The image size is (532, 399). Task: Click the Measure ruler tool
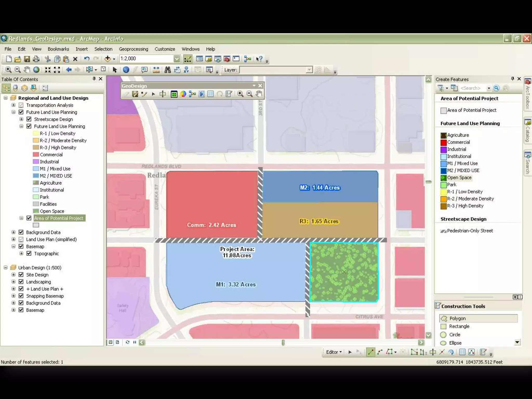coord(156,70)
